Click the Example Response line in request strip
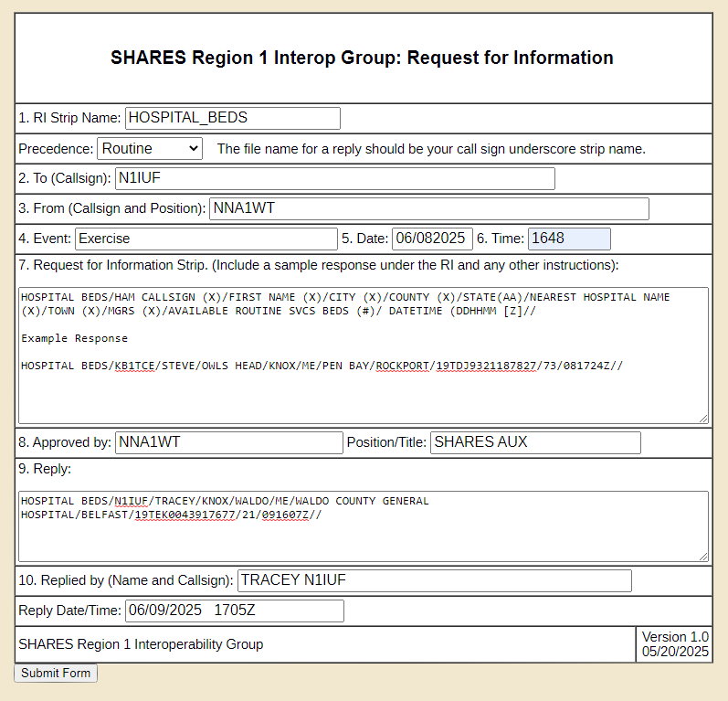 coord(75,338)
